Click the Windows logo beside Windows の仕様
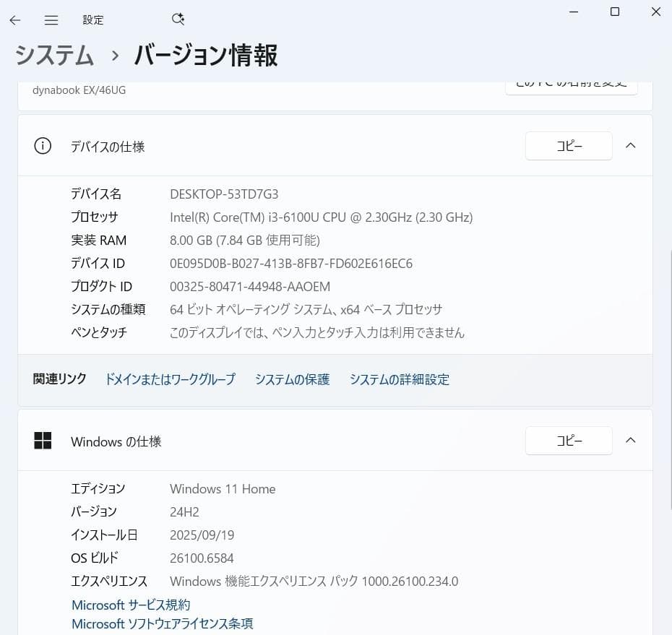Screen dimensions: 672x635 tap(43, 441)
